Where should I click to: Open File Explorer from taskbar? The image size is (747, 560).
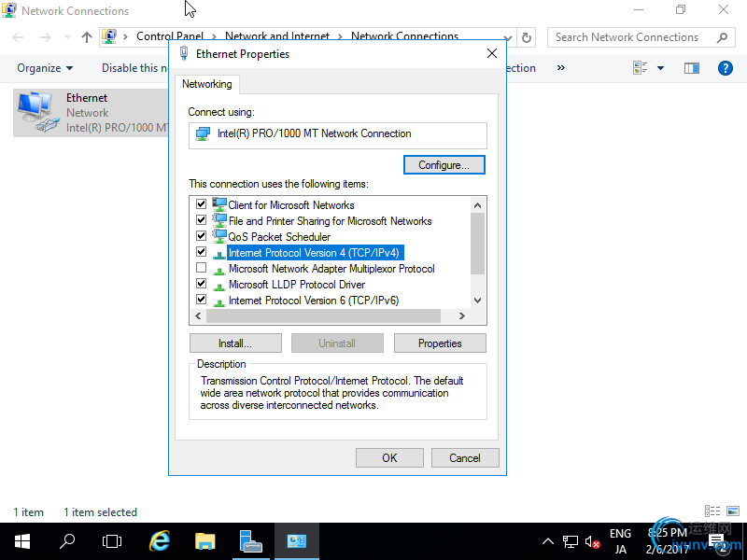[x=205, y=541]
